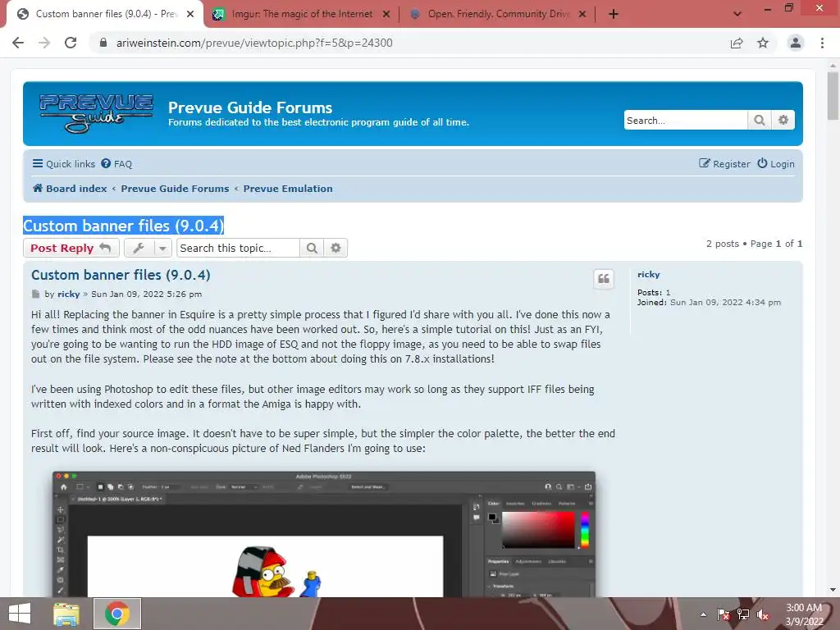Expand the tab search chevron
This screenshot has width=840, height=630.
point(737,14)
